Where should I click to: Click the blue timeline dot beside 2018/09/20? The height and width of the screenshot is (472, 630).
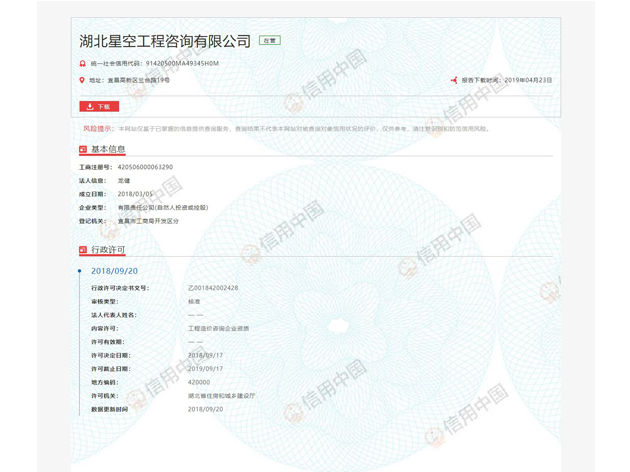(x=79, y=271)
